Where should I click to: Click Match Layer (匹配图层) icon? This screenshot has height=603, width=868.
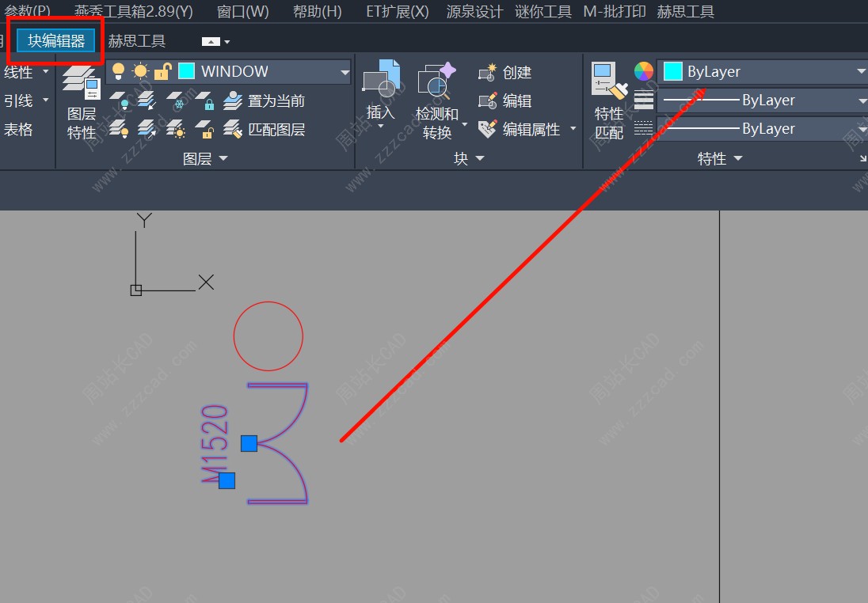tap(232, 129)
